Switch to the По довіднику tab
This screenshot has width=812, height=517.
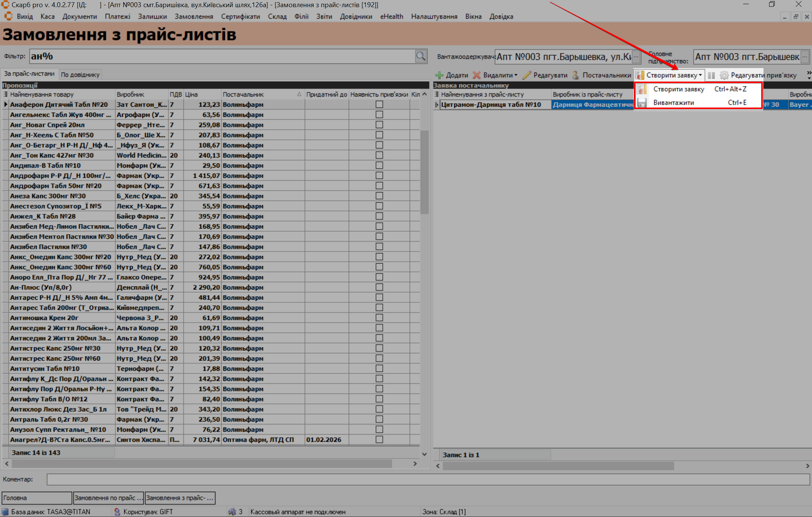point(80,74)
